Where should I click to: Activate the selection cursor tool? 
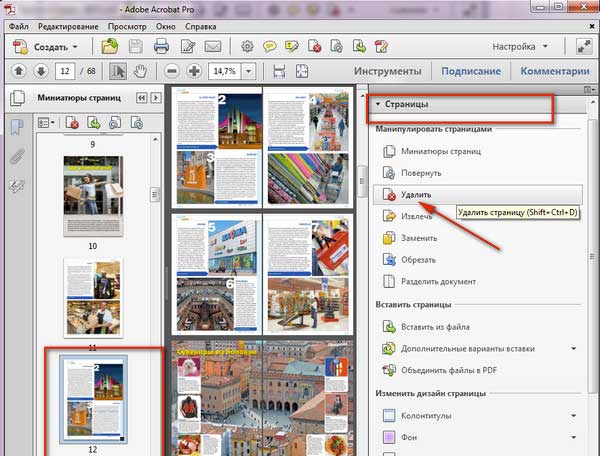pyautogui.click(x=118, y=72)
